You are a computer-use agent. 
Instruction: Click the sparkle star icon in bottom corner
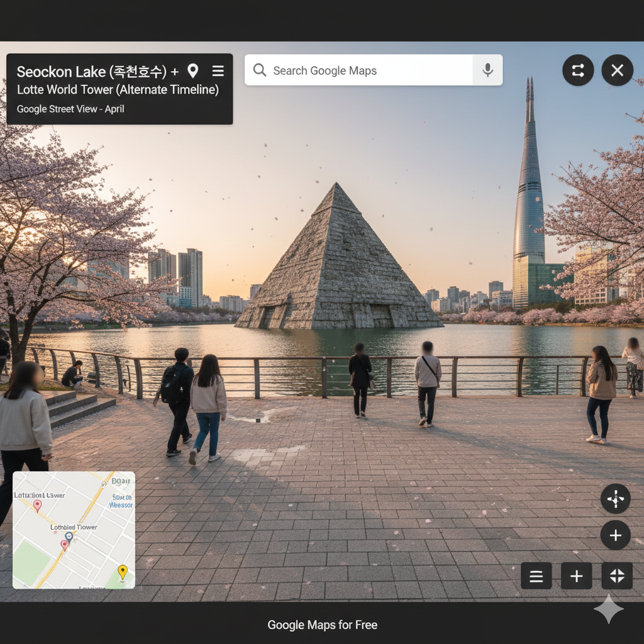pos(608,609)
